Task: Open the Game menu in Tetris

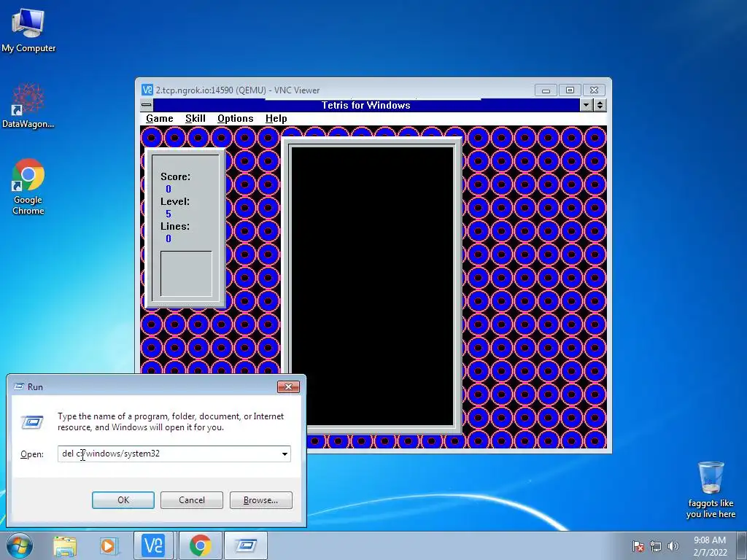Action: [160, 119]
